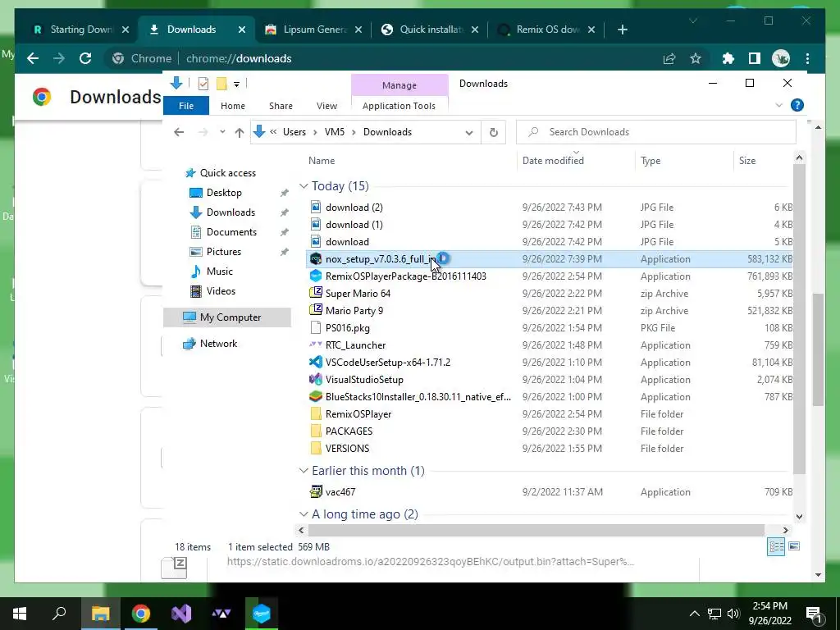This screenshot has height=630, width=840.
Task: Click the Chrome address bar URL
Action: point(239,58)
